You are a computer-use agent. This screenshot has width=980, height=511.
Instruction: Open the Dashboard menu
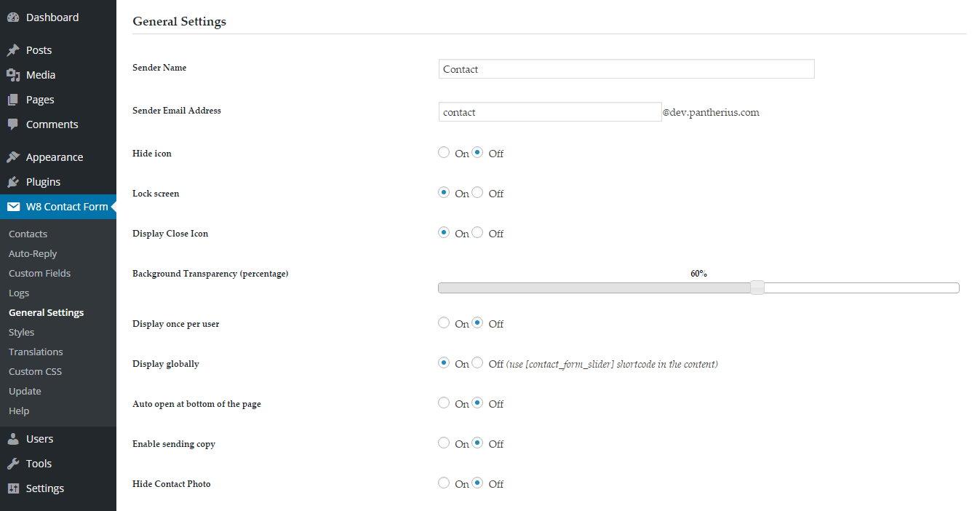point(58,17)
